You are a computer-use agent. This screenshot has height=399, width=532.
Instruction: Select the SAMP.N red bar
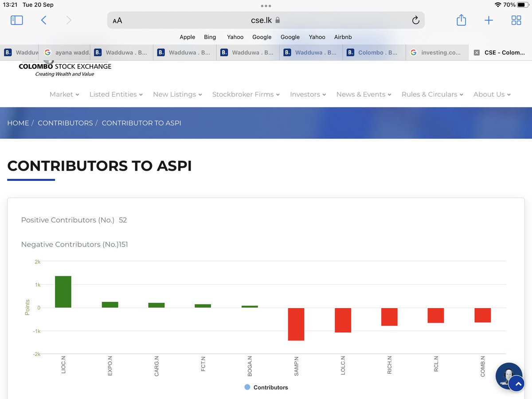(296, 324)
